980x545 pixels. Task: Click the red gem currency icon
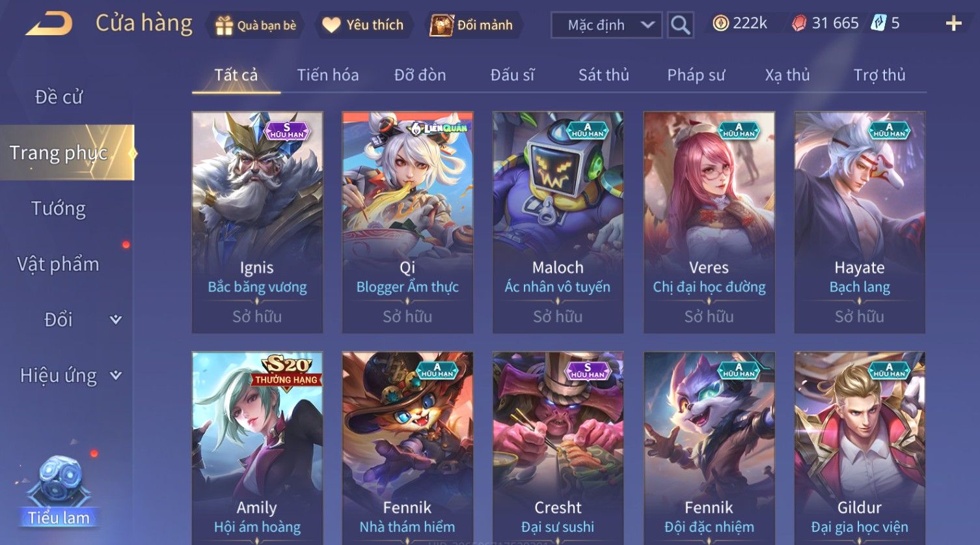[x=798, y=23]
